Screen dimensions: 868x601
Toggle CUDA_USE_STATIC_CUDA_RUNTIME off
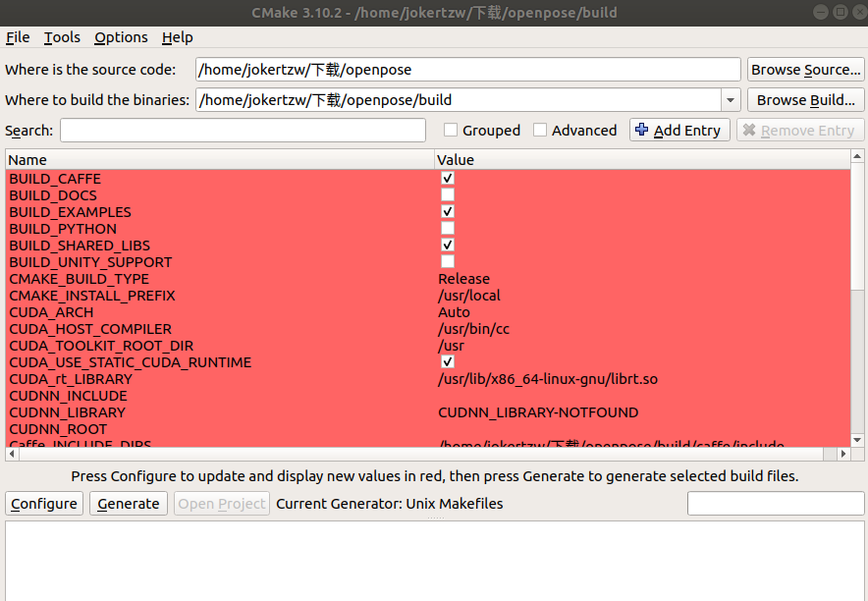click(448, 361)
